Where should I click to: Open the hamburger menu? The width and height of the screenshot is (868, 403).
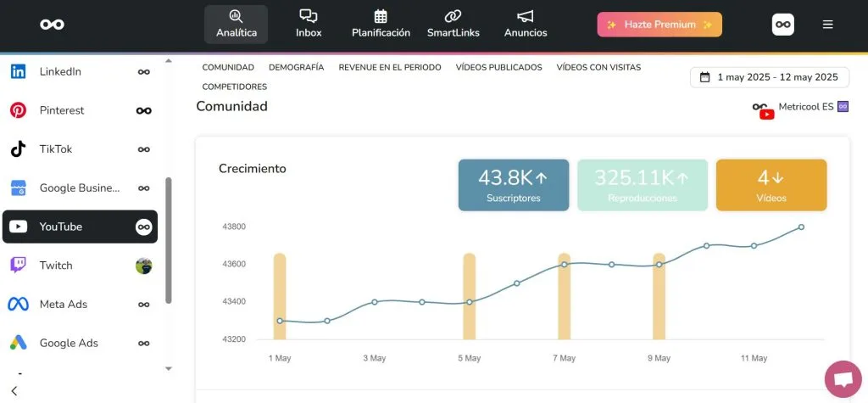click(827, 25)
